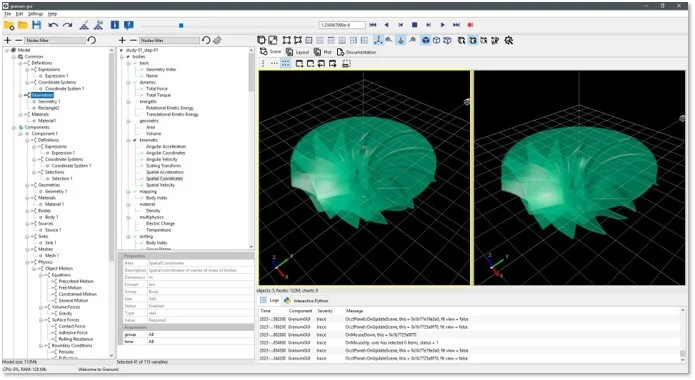Click the play forward button
Viewport: 695px width, 380px height.
click(x=442, y=25)
